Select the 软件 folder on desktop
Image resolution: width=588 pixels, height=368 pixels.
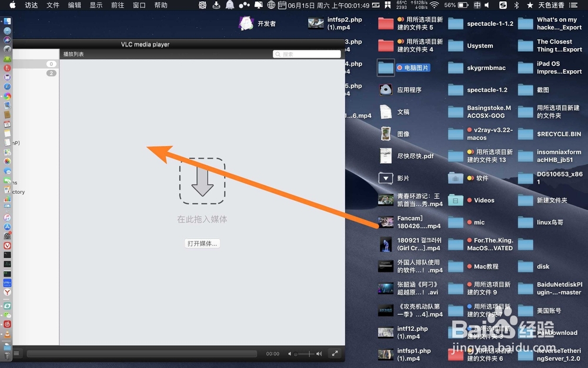[x=469, y=178]
